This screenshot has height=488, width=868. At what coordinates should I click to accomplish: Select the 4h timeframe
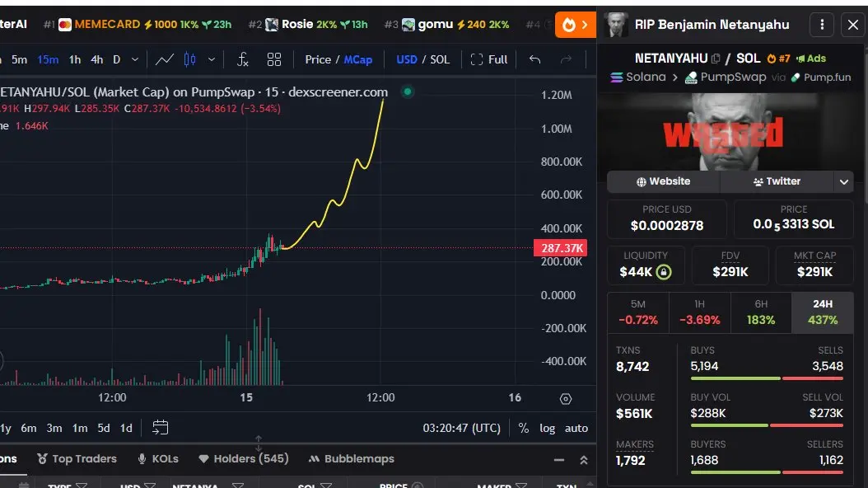pyautogui.click(x=97, y=59)
